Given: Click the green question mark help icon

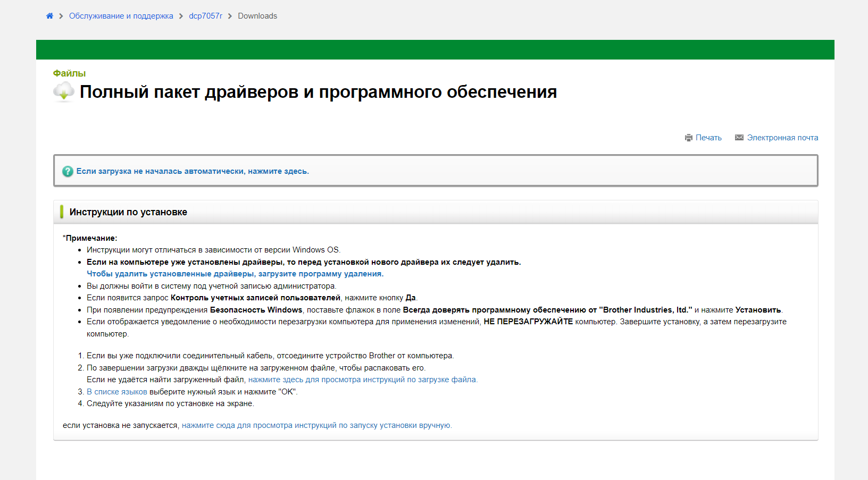Looking at the screenshot, I should (x=68, y=171).
